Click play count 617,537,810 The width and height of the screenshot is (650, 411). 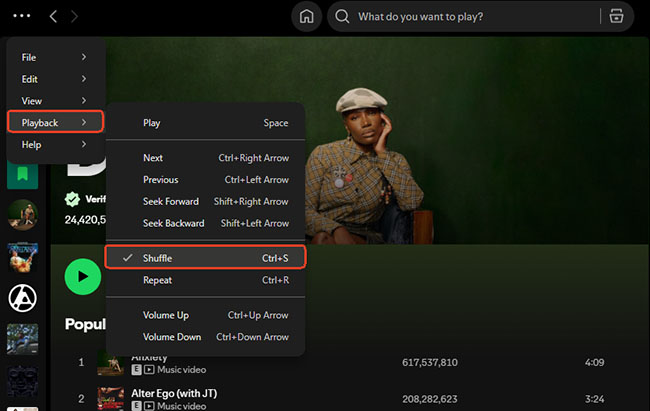[x=429, y=362]
